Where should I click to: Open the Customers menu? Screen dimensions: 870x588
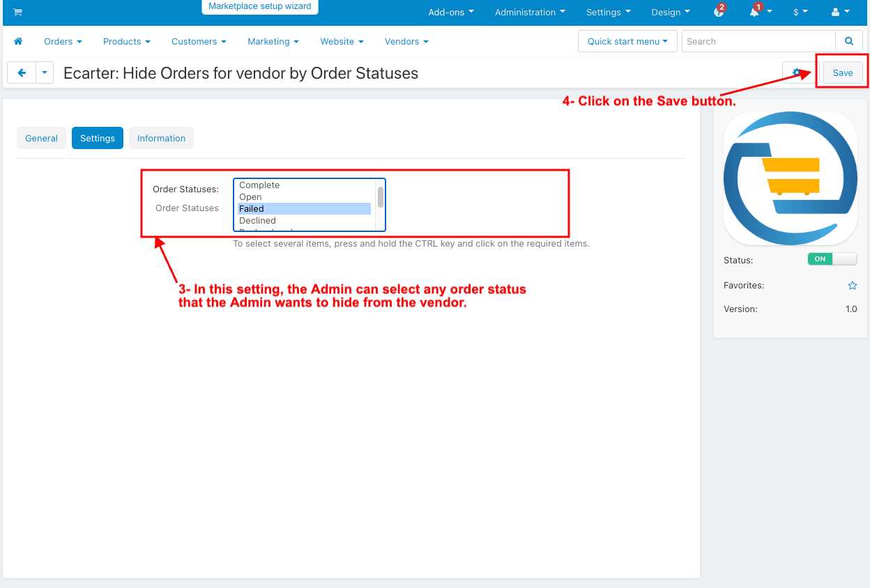[199, 41]
